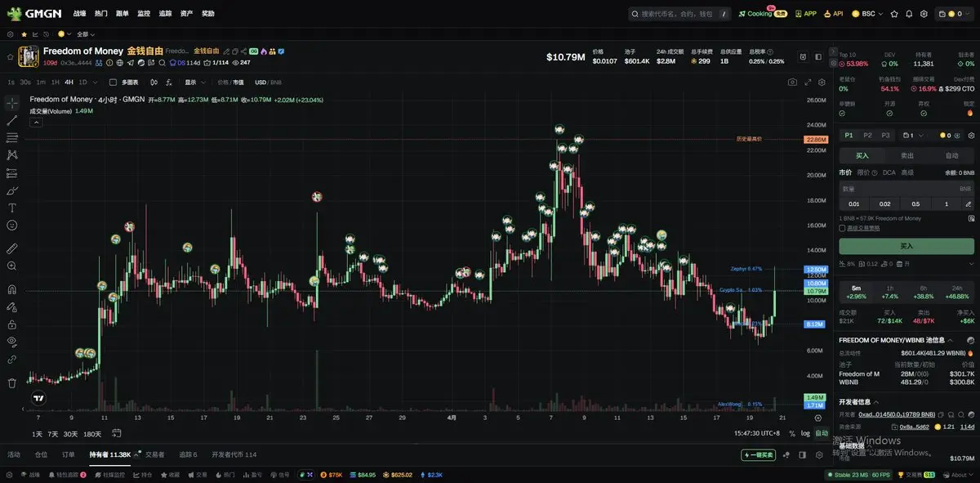Viewport: 980px width, 483px height.
Task: Toggle the magnet snap mode icon
Action: coord(12,288)
